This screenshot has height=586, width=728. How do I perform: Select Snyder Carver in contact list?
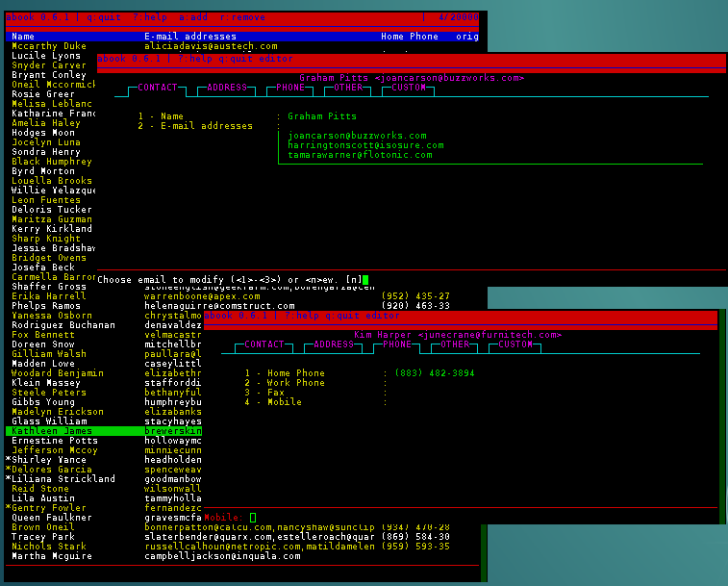click(x=49, y=65)
